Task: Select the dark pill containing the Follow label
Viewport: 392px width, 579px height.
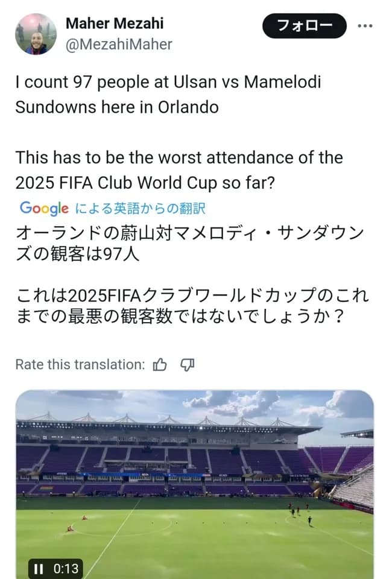Action: pos(303,26)
